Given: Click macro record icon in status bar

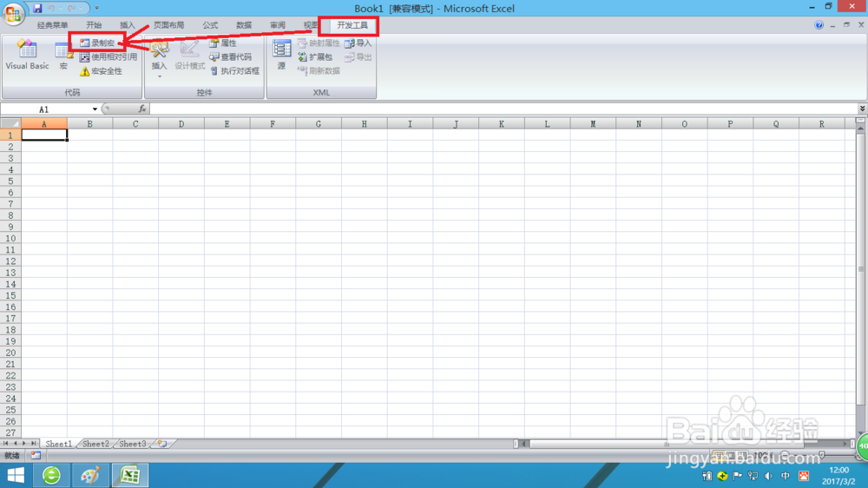Looking at the screenshot, I should [36, 455].
